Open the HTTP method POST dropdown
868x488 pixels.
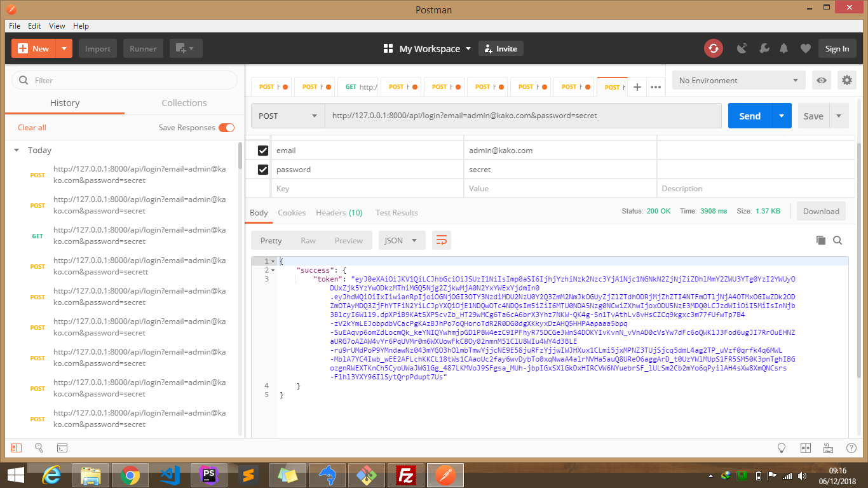click(x=288, y=116)
